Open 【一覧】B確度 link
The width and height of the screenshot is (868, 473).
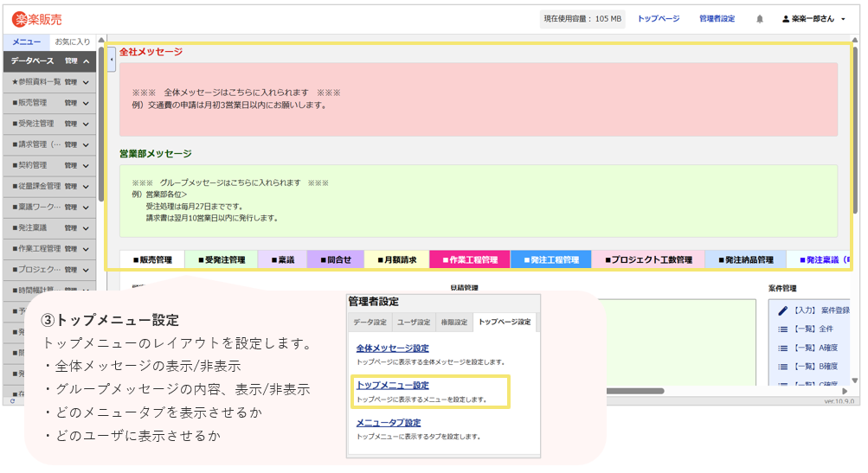tap(816, 367)
